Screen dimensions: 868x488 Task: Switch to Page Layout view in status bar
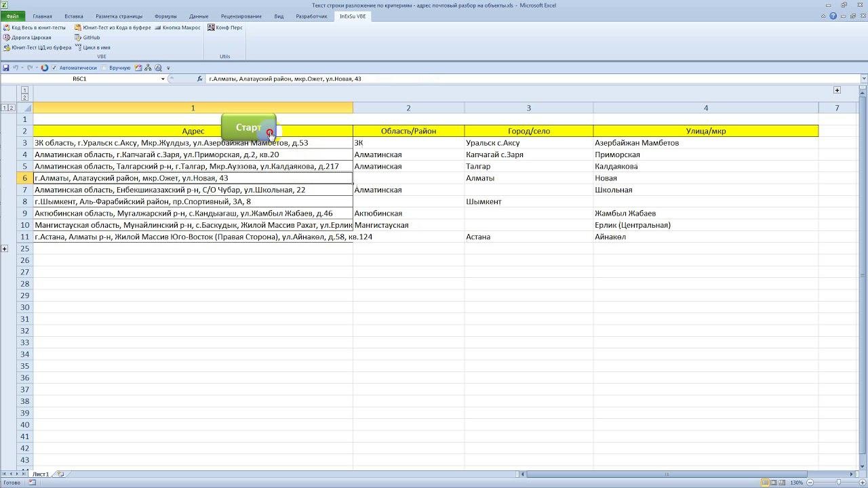[x=774, y=483]
